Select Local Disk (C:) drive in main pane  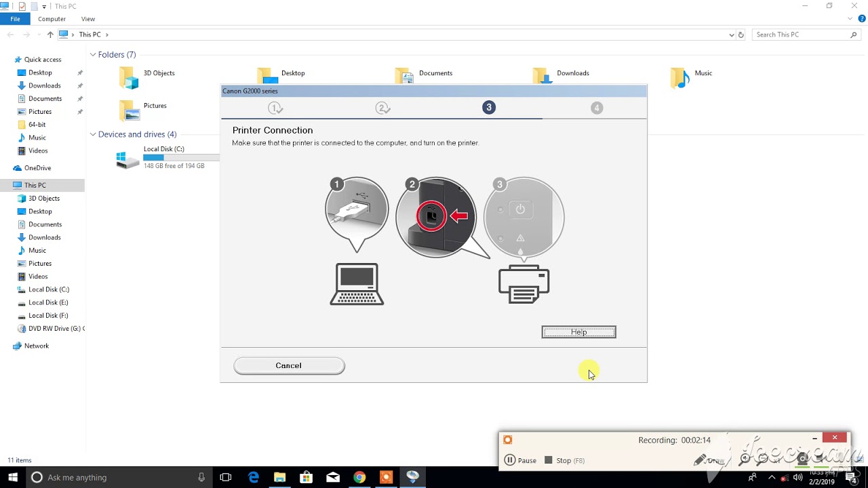pos(167,157)
